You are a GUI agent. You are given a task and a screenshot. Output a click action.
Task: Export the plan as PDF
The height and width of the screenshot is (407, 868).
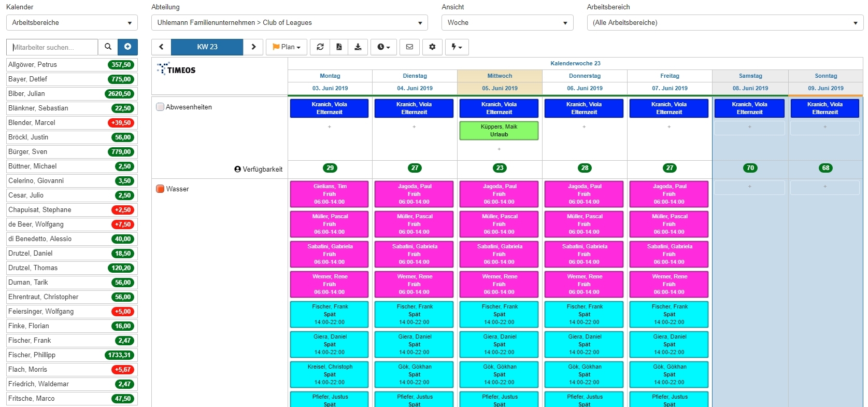pos(339,47)
